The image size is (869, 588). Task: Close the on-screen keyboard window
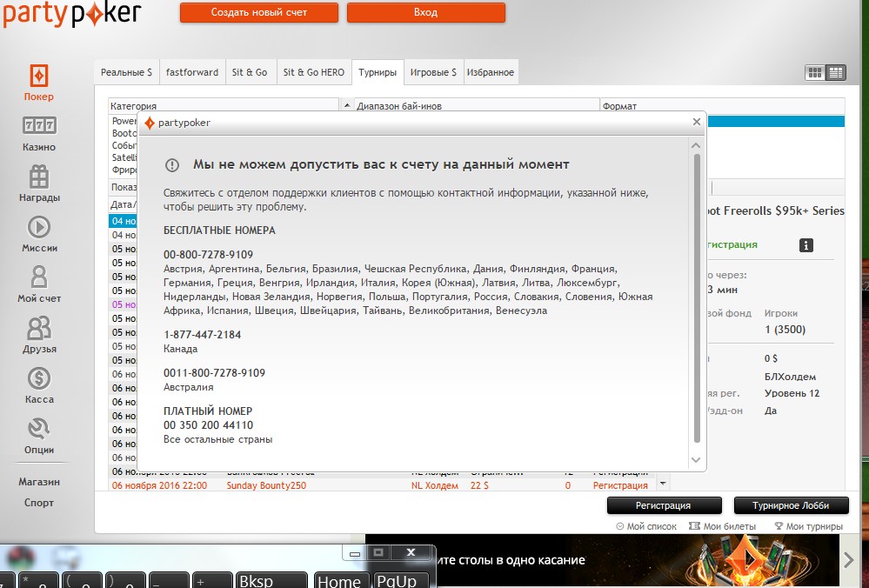(411, 552)
